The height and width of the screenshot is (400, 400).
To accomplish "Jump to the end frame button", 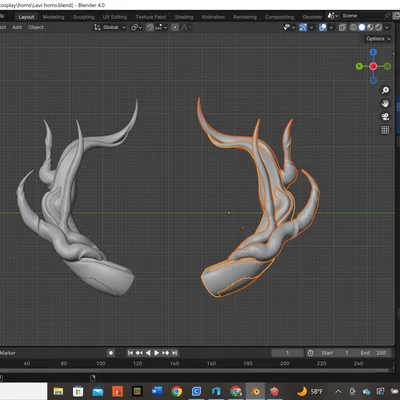I will tap(174, 353).
